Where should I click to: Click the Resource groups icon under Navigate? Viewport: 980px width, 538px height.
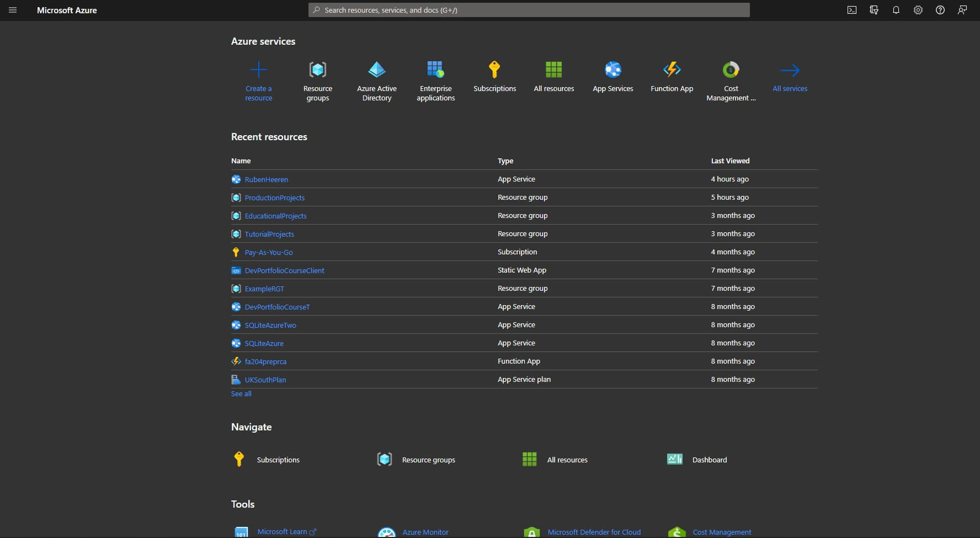point(385,459)
